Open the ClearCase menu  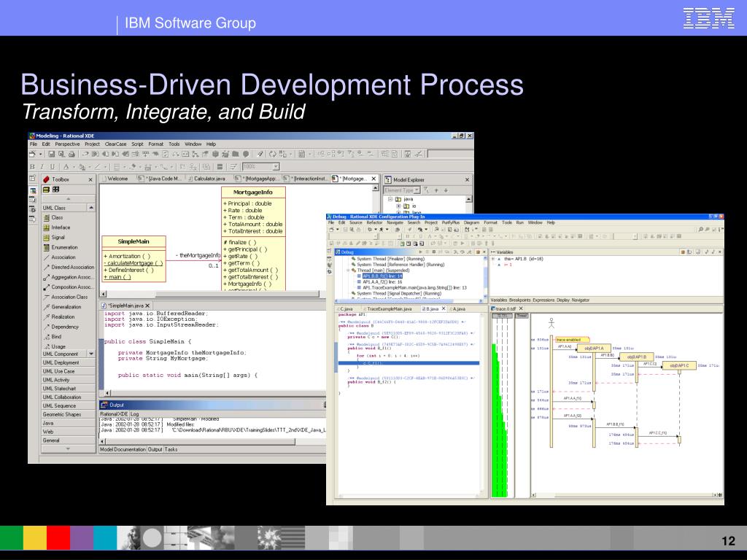(x=115, y=144)
